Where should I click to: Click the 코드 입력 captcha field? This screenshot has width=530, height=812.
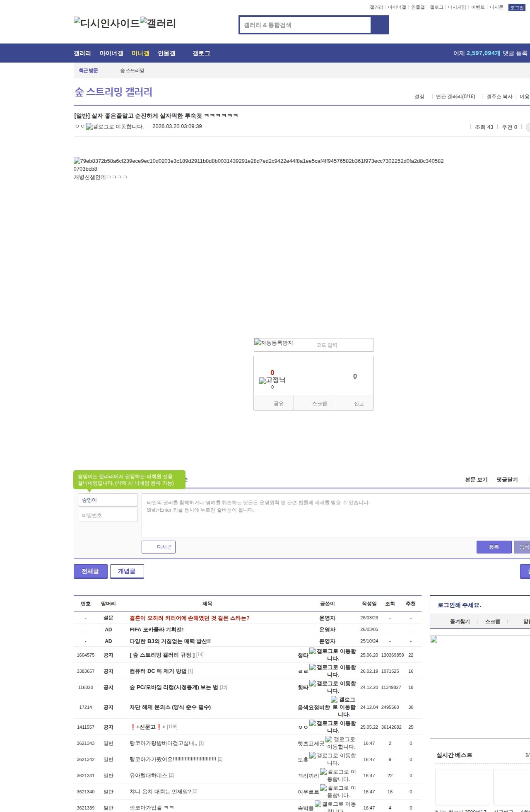(343, 345)
